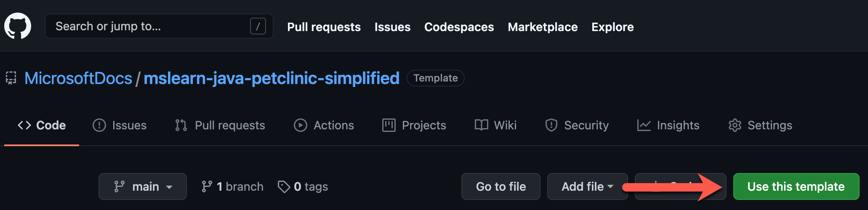Screen dimensions: 868x210
Task: Click the Insights graph icon
Action: 644,125
